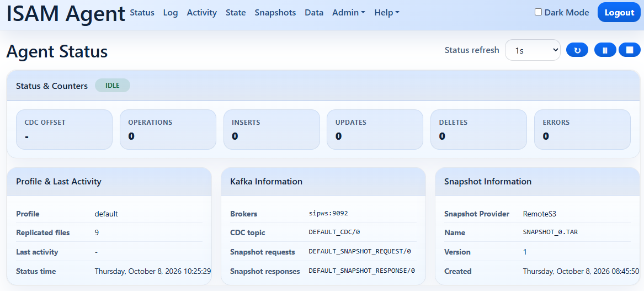Click the Kafka Information heading

pos(267,181)
